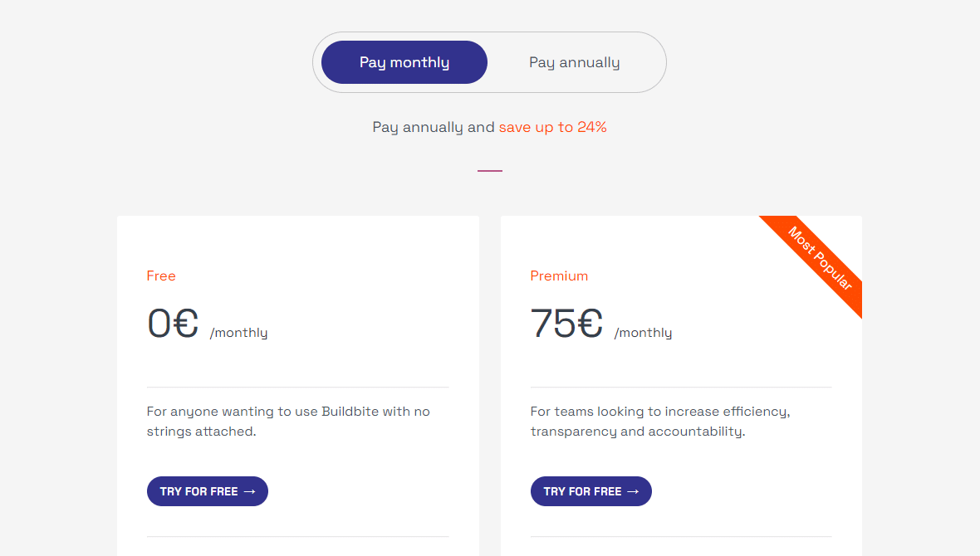980x556 pixels.
Task: Click the Free plan description about Buildbite
Action: (288, 422)
